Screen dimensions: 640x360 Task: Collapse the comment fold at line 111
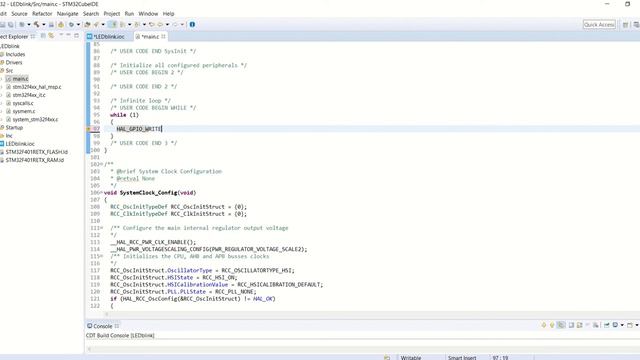click(102, 228)
